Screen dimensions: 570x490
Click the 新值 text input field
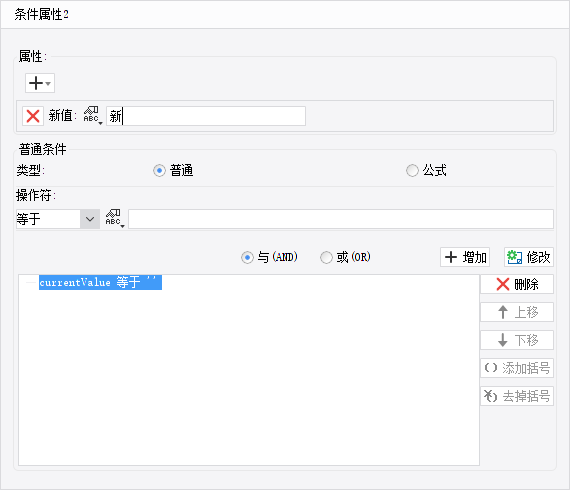(x=206, y=116)
